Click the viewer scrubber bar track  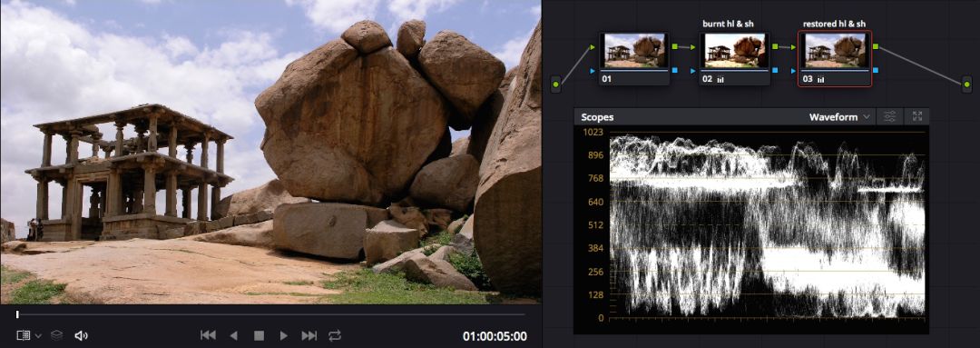coord(270,314)
